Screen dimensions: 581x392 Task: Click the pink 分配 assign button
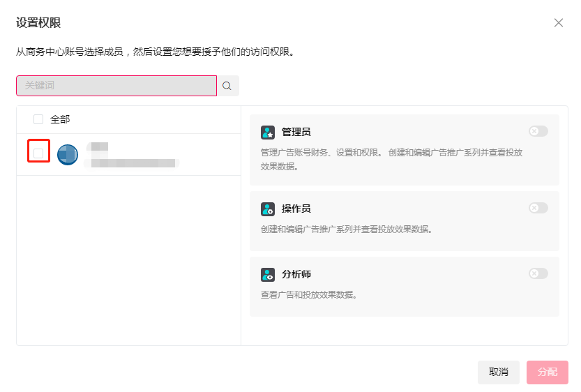547,372
